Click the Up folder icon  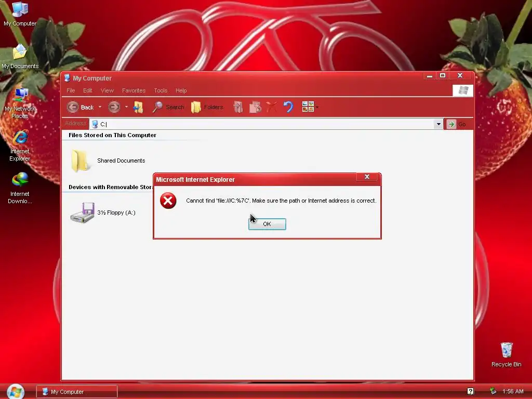pyautogui.click(x=138, y=107)
